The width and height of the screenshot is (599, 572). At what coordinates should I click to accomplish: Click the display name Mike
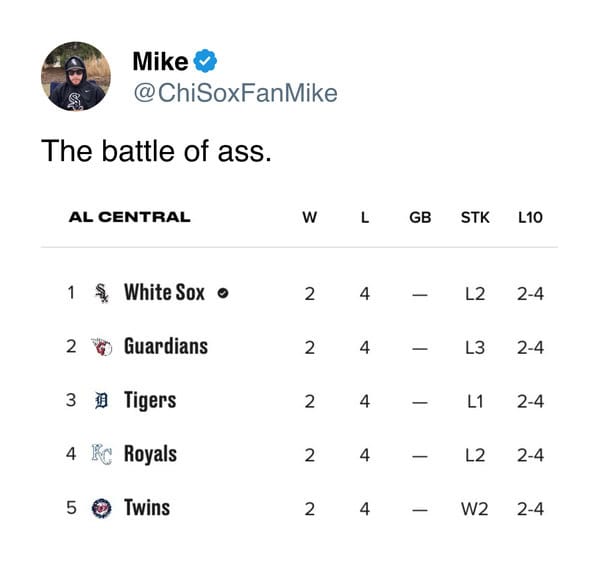click(160, 61)
